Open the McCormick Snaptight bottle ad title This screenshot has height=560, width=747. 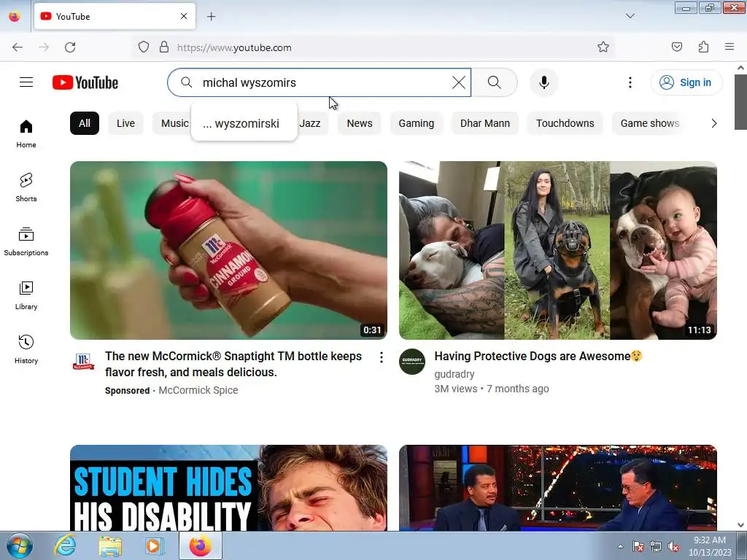[x=233, y=365]
